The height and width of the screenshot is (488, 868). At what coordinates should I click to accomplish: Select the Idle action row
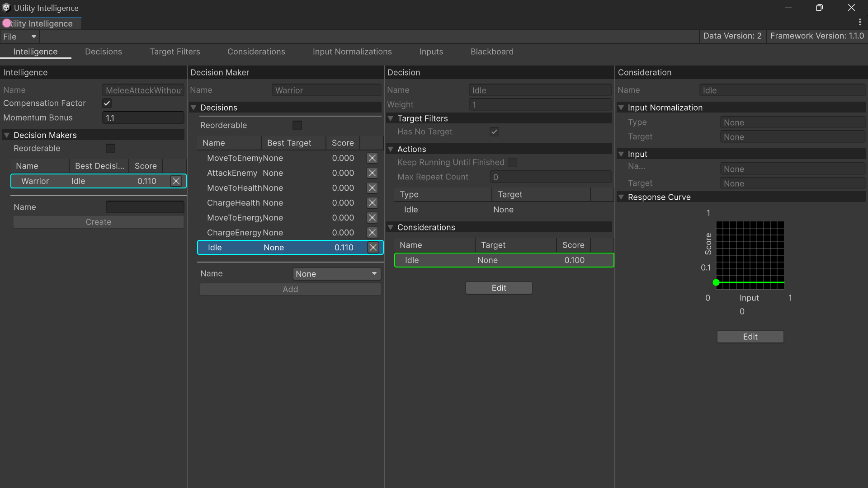click(504, 210)
